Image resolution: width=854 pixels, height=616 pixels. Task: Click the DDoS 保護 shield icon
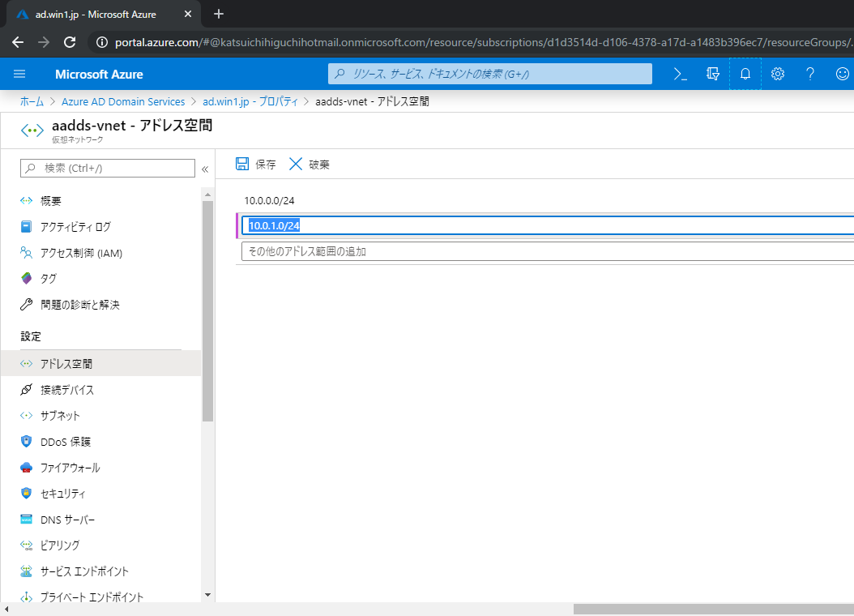click(26, 441)
